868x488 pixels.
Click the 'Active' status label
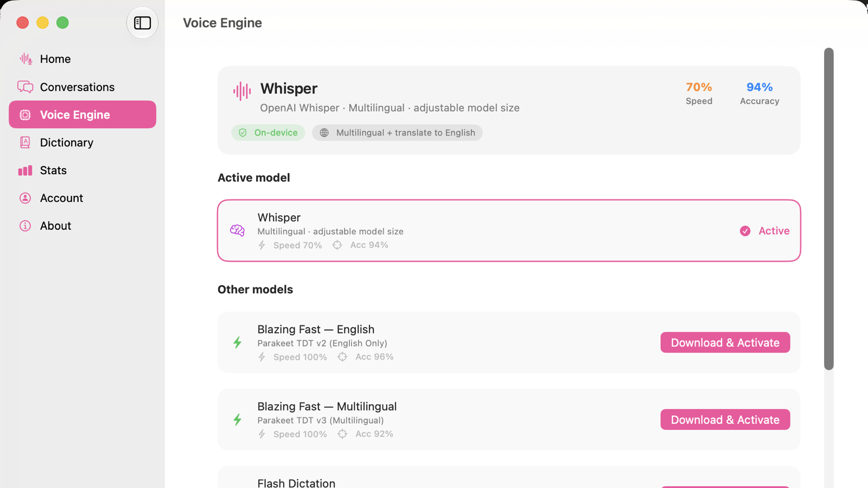coord(774,231)
